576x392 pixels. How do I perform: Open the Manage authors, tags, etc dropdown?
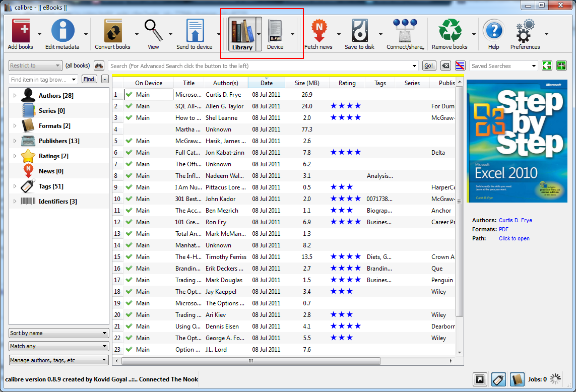(x=59, y=360)
